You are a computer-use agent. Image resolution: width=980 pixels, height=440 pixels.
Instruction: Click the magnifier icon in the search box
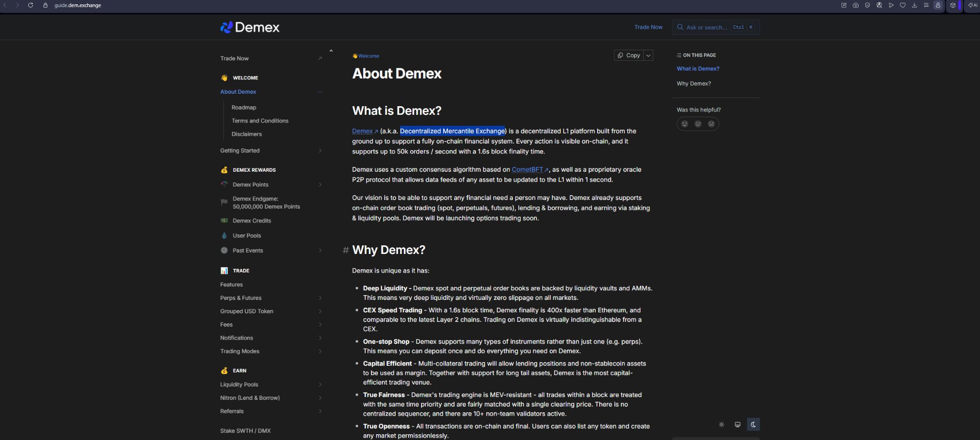(x=680, y=27)
